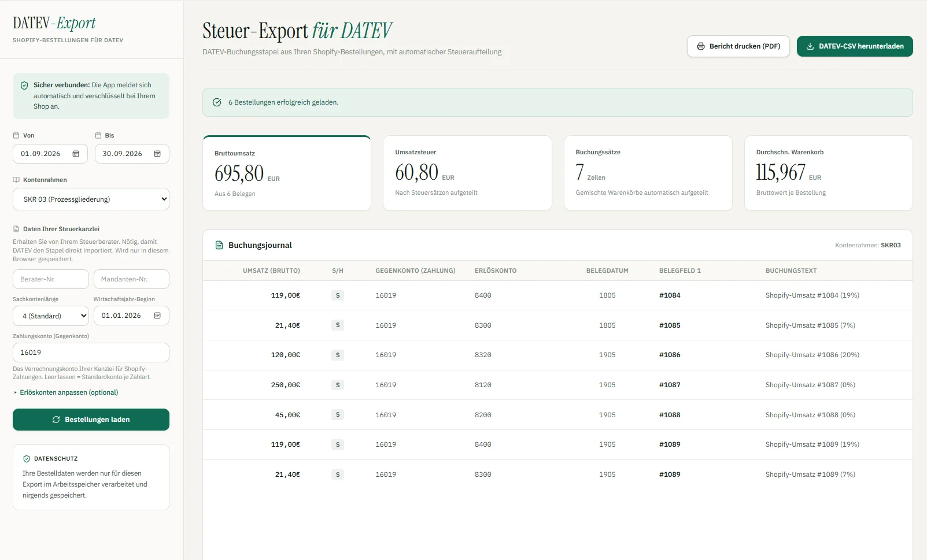
Task: Focus the Mandanten-Nr. input field
Action: (x=131, y=279)
